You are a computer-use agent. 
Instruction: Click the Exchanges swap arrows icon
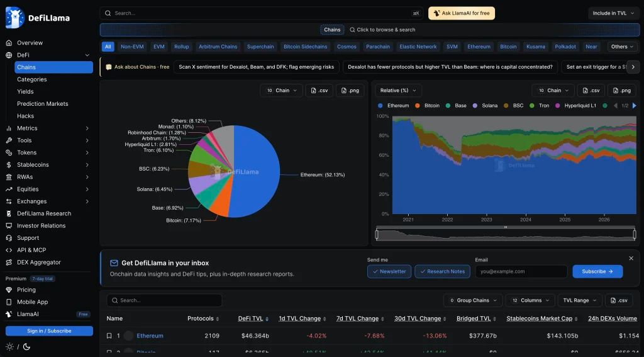point(9,201)
